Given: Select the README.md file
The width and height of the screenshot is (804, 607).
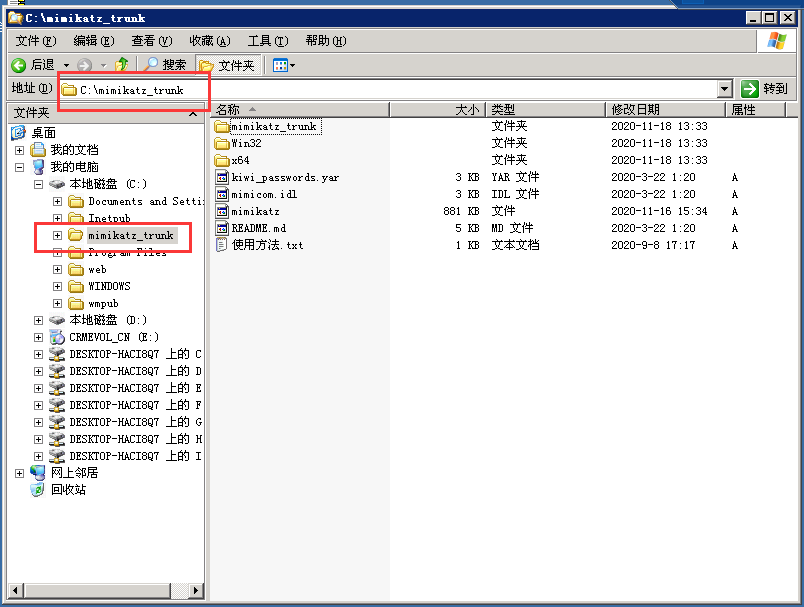Looking at the screenshot, I should pyautogui.click(x=251, y=228).
